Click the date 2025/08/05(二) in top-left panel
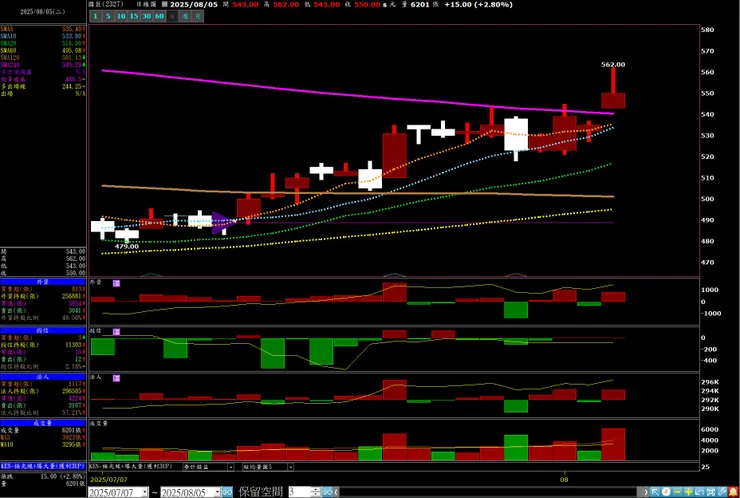The width and height of the screenshot is (740, 498). pos(43,12)
